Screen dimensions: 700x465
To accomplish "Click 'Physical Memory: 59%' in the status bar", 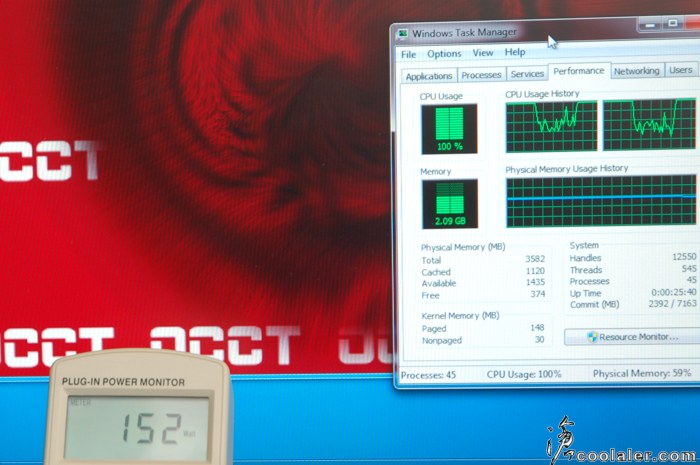I will coord(642,374).
